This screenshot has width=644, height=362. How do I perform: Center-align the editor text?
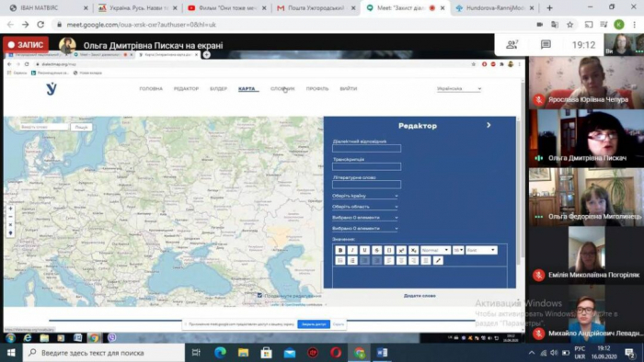click(x=401, y=261)
